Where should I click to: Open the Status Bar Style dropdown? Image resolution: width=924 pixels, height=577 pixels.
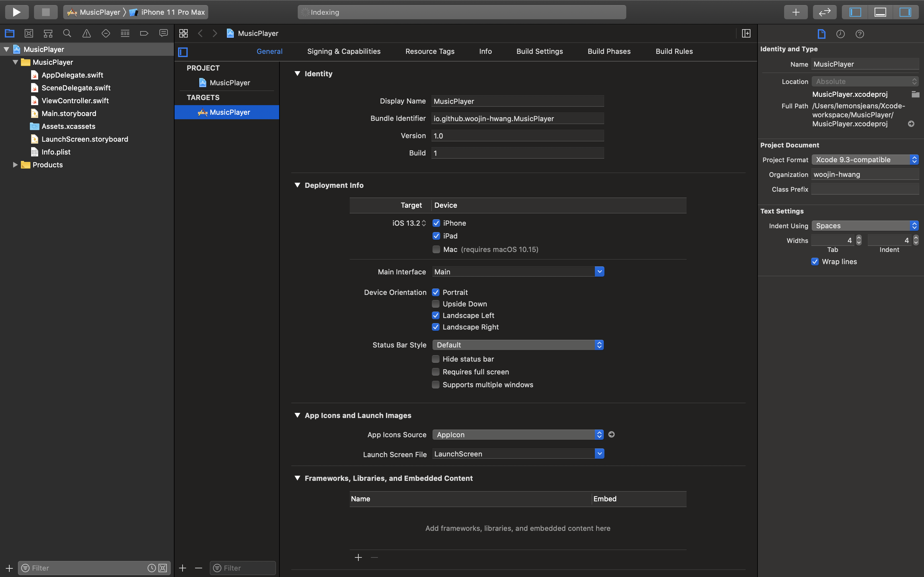[x=518, y=345]
